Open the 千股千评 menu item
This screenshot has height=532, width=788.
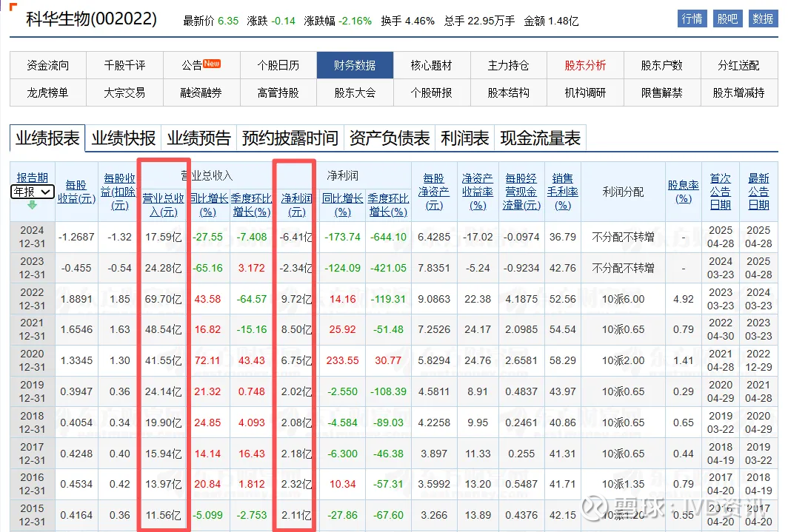124,65
